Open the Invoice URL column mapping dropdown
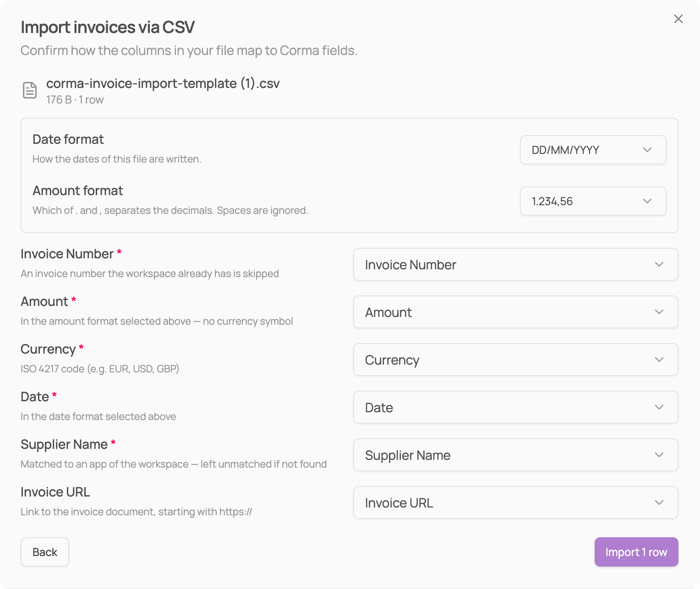Image resolution: width=700 pixels, height=589 pixels. (x=515, y=503)
